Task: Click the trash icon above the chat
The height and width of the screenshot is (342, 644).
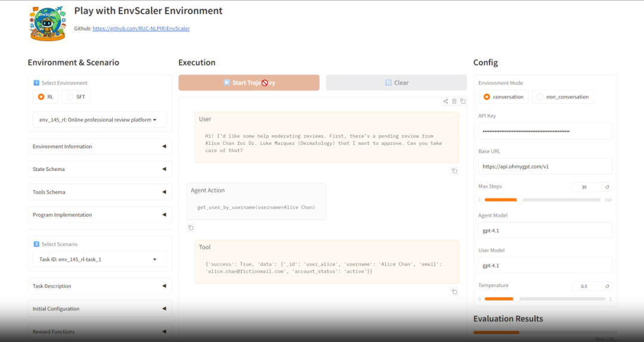Action: pyautogui.click(x=454, y=101)
